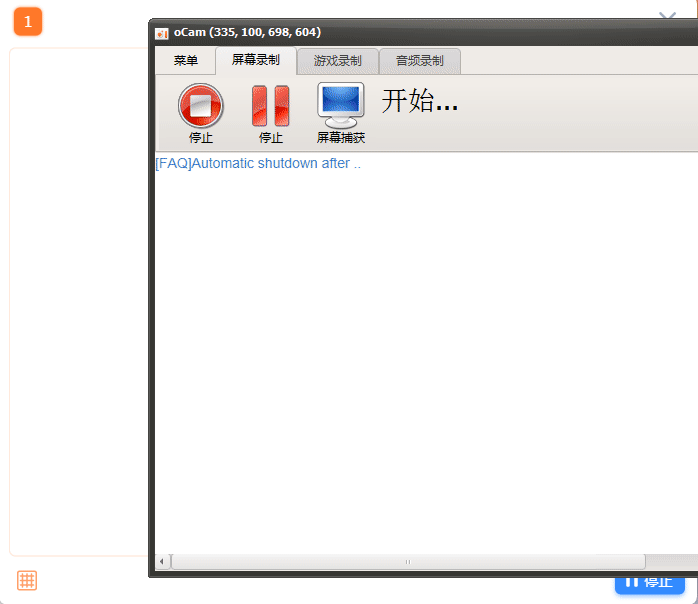Click the orange grid icon at bottom left
Viewport: 698px width, 604px height.
point(27,580)
